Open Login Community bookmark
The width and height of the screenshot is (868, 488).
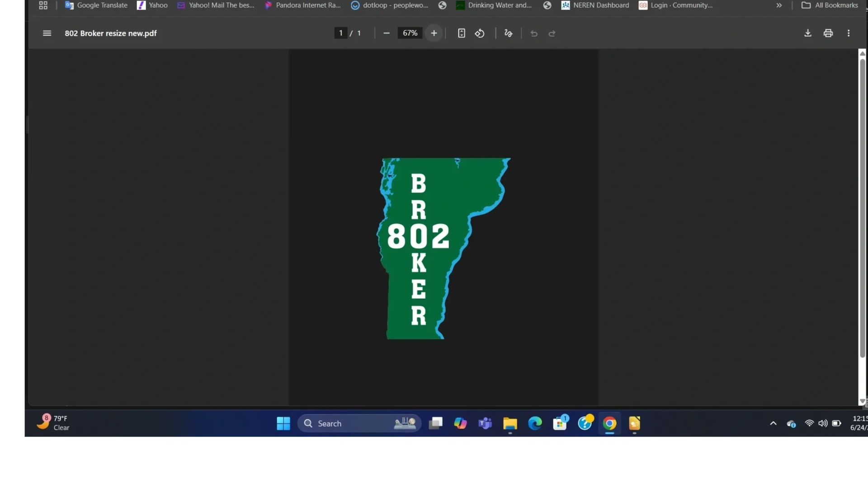675,5
